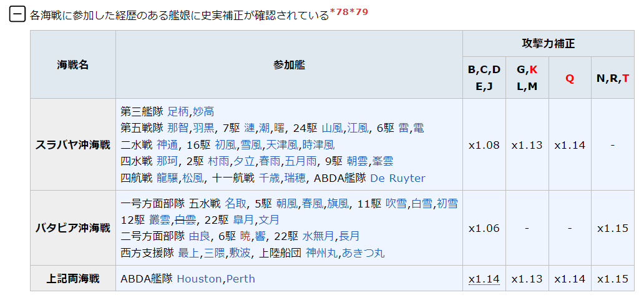Click the Houston link
The height and width of the screenshot is (300, 644).
tap(200, 279)
